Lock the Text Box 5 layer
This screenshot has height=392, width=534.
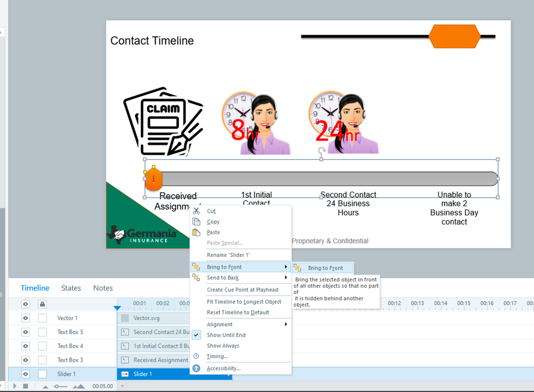(42, 332)
